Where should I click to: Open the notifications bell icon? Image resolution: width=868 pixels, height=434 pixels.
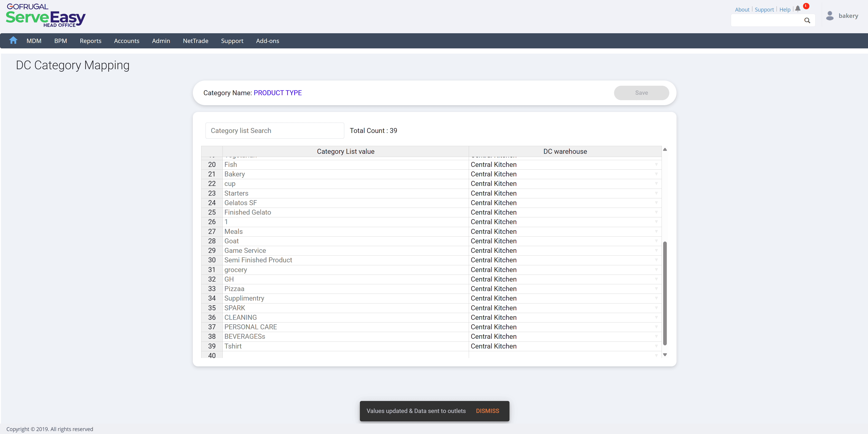point(798,9)
